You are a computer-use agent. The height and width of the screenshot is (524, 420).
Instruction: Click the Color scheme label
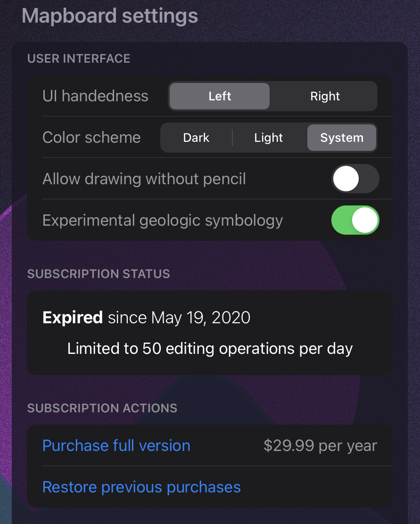[91, 138]
